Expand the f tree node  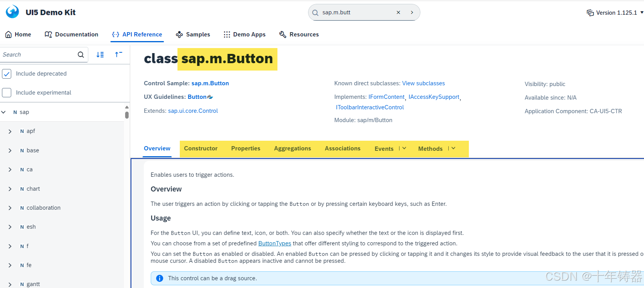(10, 246)
